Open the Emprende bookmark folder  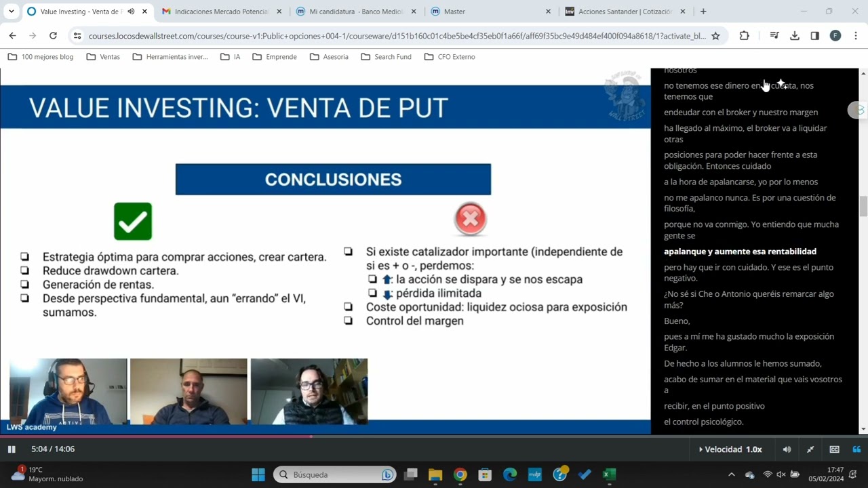click(275, 57)
